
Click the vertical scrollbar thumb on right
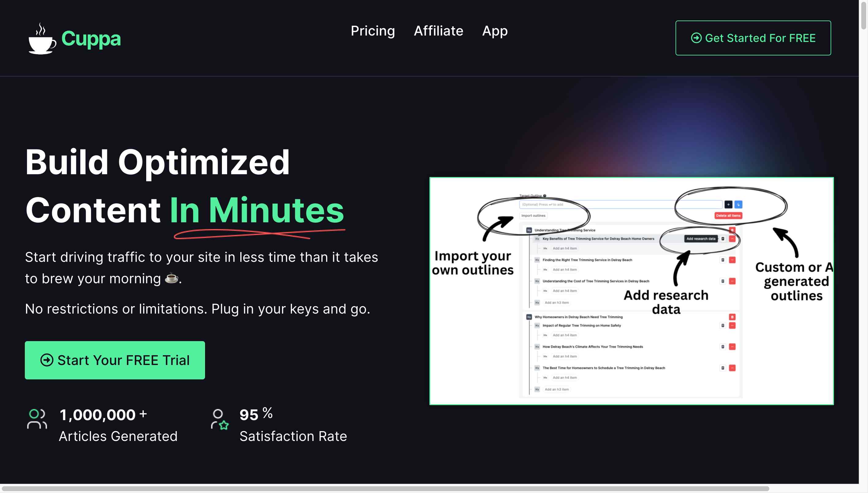pos(864,16)
